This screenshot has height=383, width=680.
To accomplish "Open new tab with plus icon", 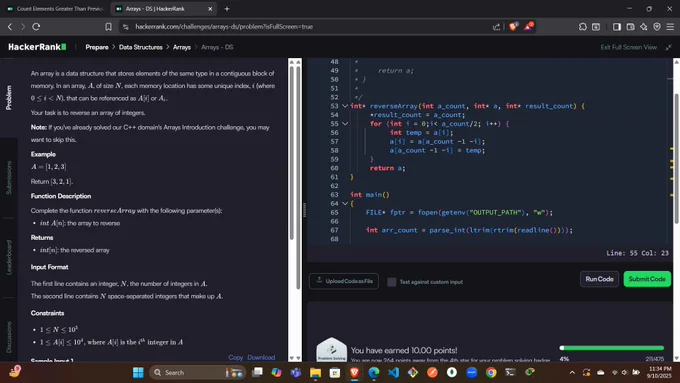I will point(227,9).
